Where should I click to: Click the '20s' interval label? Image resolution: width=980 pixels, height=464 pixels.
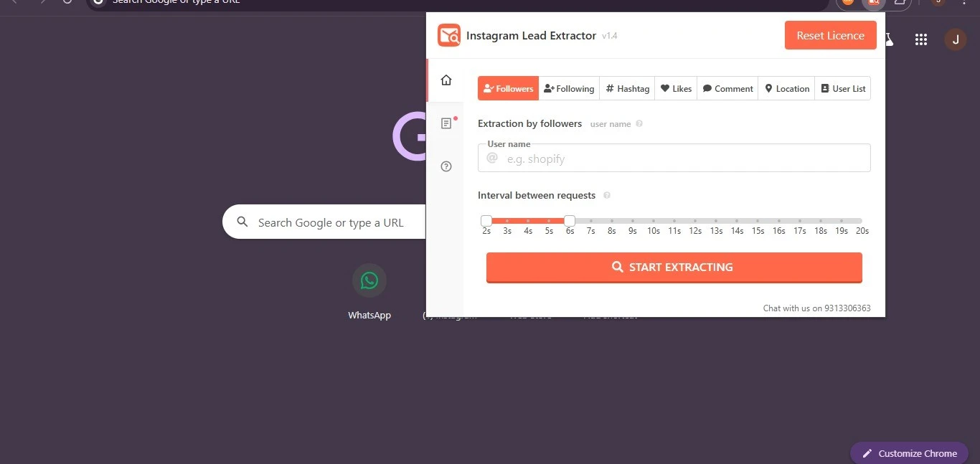862,231
